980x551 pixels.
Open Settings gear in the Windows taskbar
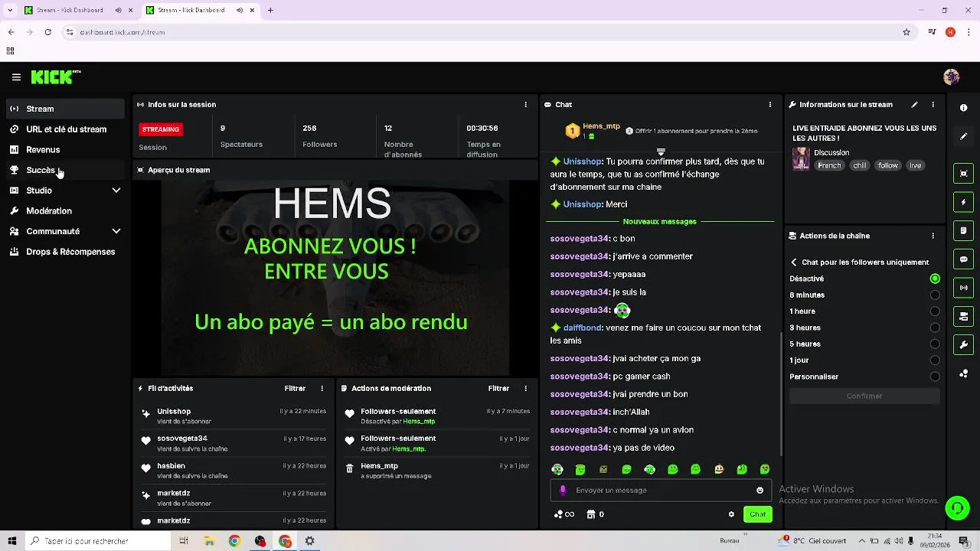pyautogui.click(x=310, y=541)
